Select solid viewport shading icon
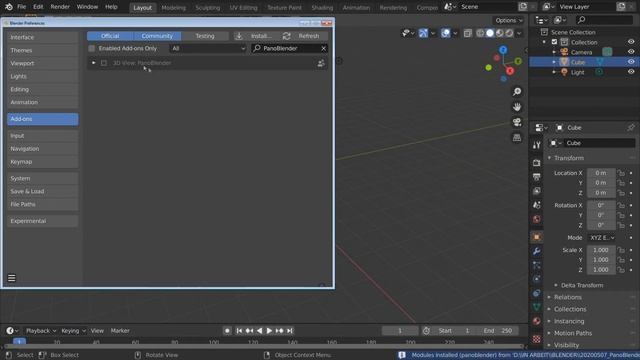640x360 pixels. pos(490,33)
